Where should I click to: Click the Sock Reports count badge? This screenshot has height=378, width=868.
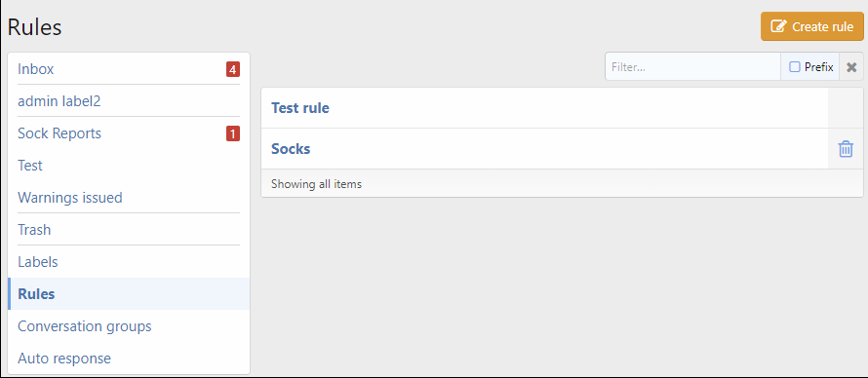click(233, 133)
